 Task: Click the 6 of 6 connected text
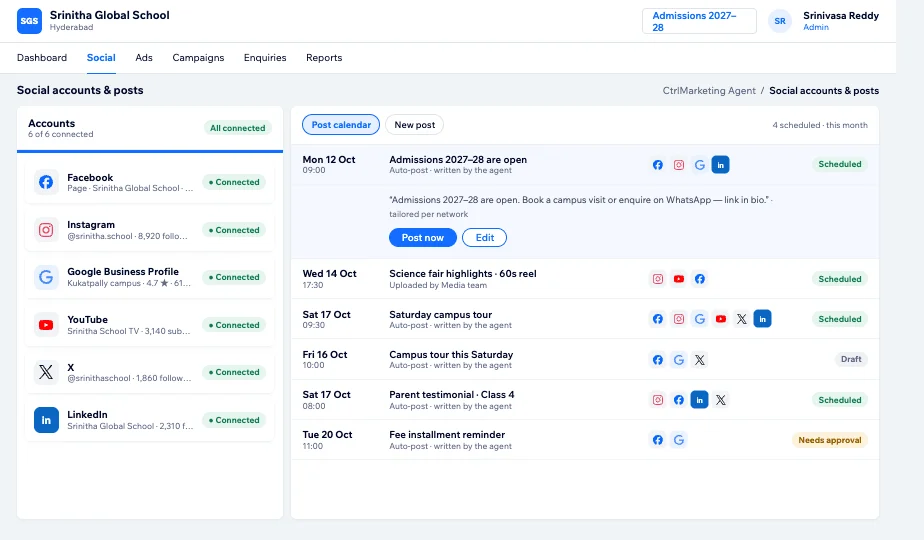pyautogui.click(x=61, y=134)
